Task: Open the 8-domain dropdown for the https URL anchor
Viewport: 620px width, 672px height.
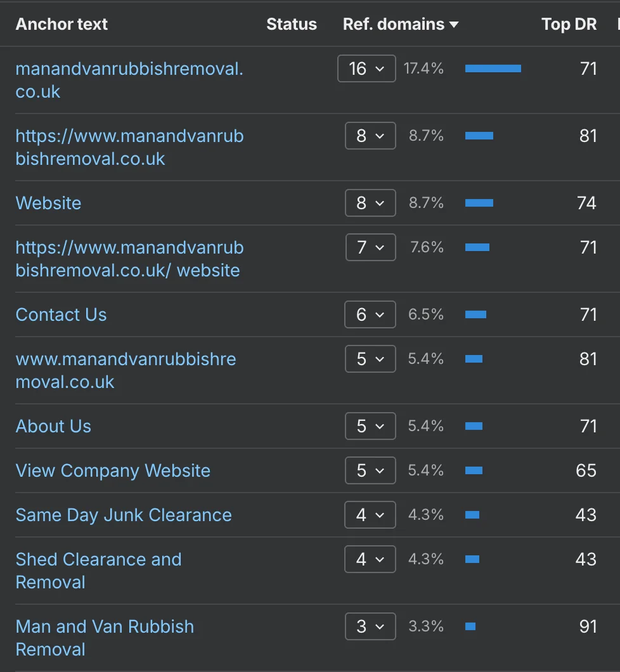Action: 370,136
